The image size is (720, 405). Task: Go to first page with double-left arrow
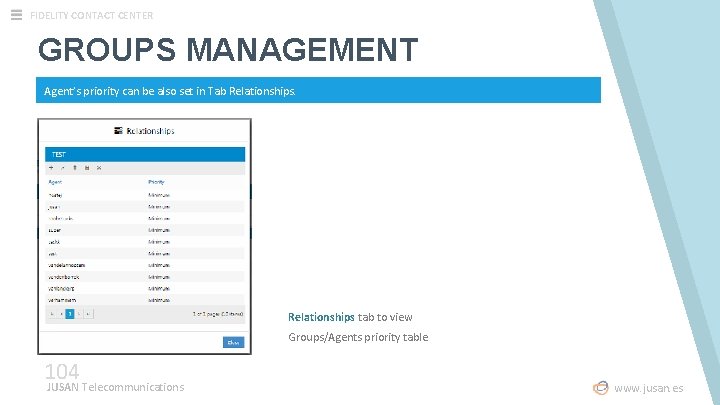(52, 314)
